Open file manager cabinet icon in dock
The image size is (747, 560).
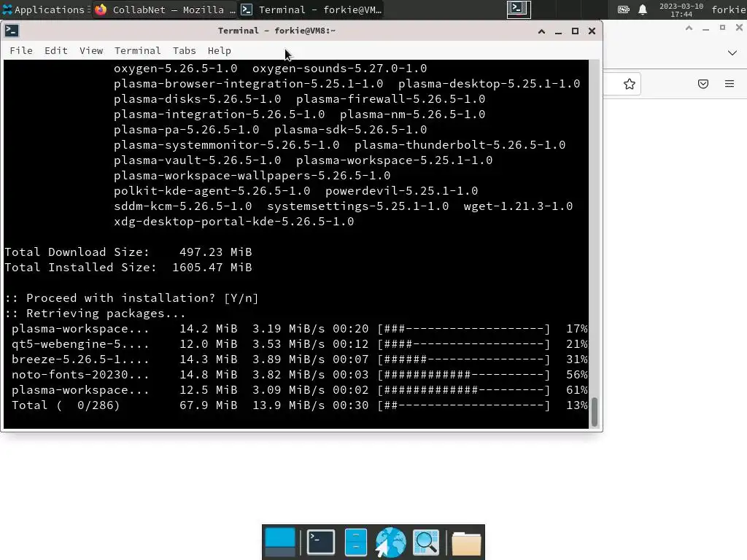(355, 542)
